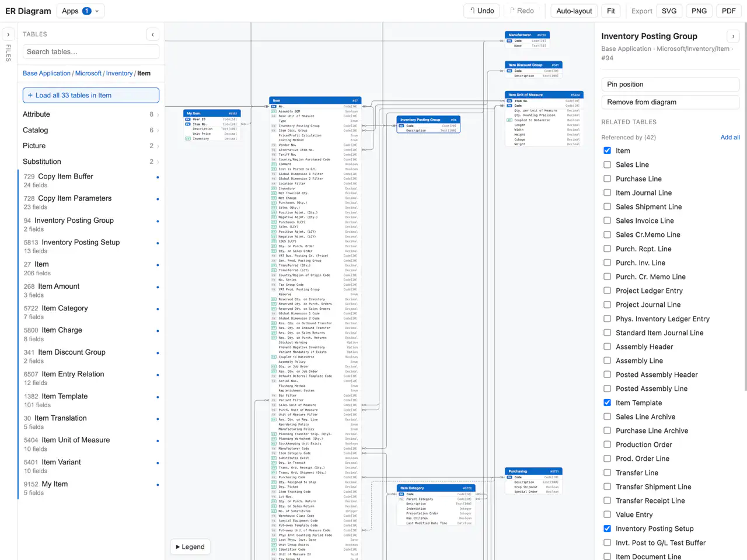Export the diagram as PNG
The image size is (747, 560).
coord(699,10)
